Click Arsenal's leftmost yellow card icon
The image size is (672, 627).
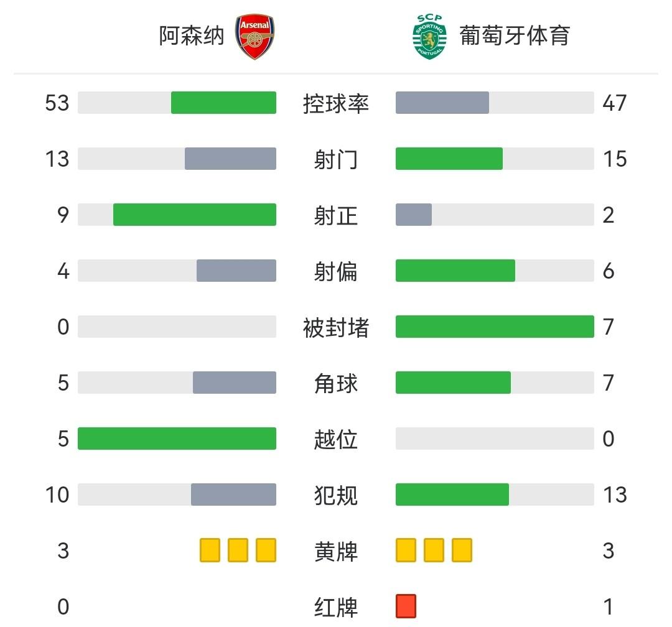point(210,550)
